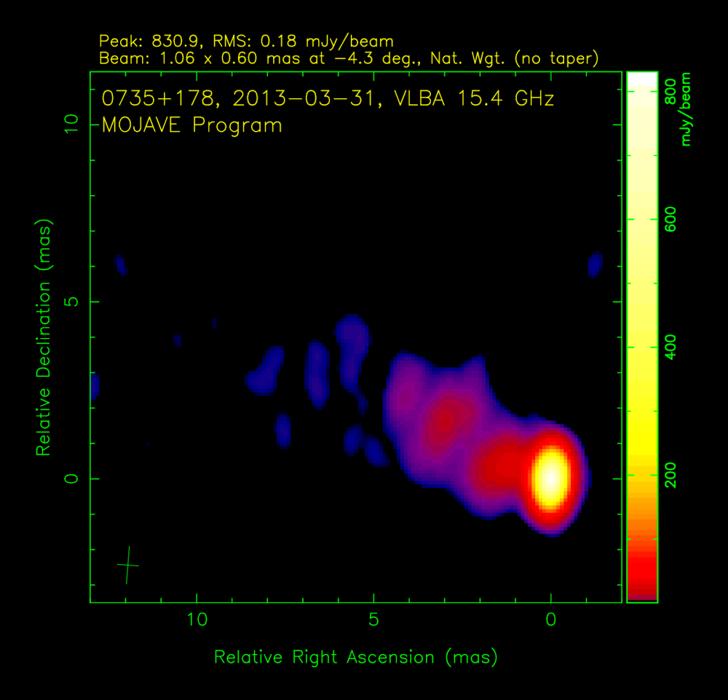This screenshot has height=700, width=728.
Task: Click the "400" color bar label
Action: click(x=670, y=347)
